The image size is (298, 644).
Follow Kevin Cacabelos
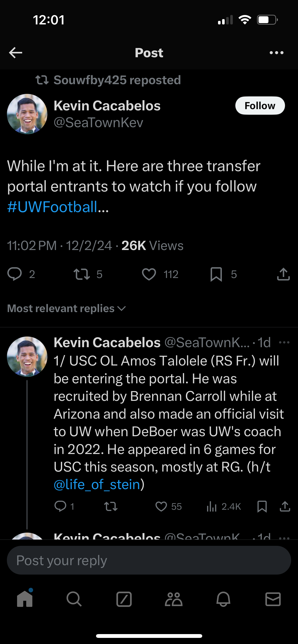click(x=260, y=106)
